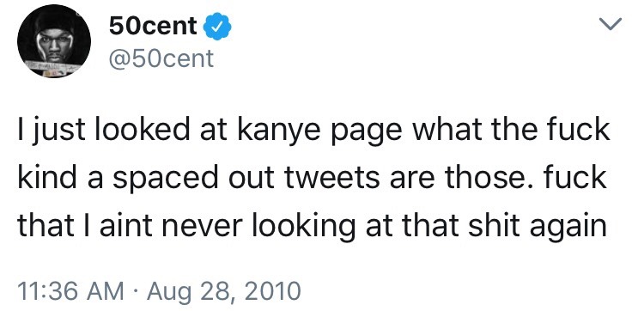Open the 50cent display name link
Screen dimensions: 644x311
click(x=153, y=27)
